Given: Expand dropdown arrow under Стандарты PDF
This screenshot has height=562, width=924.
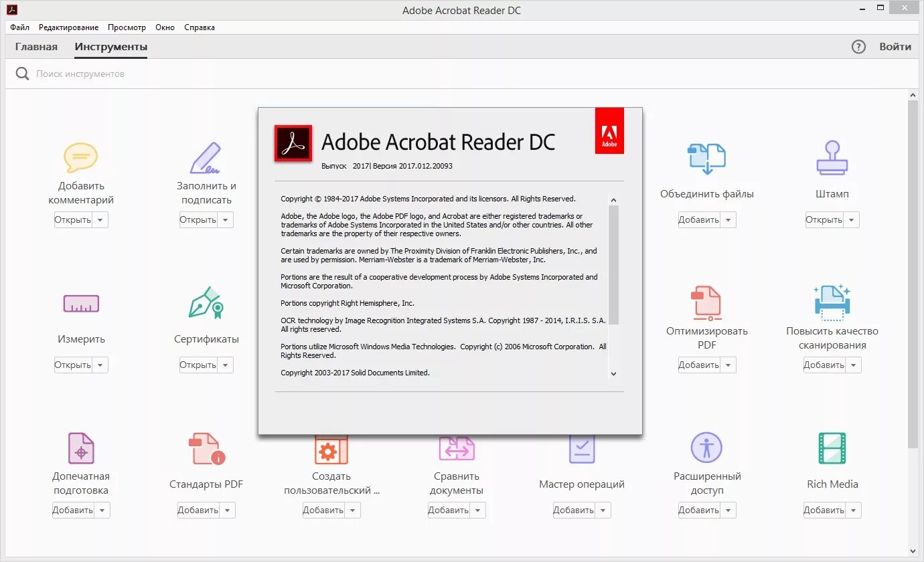Looking at the screenshot, I should click(x=228, y=510).
